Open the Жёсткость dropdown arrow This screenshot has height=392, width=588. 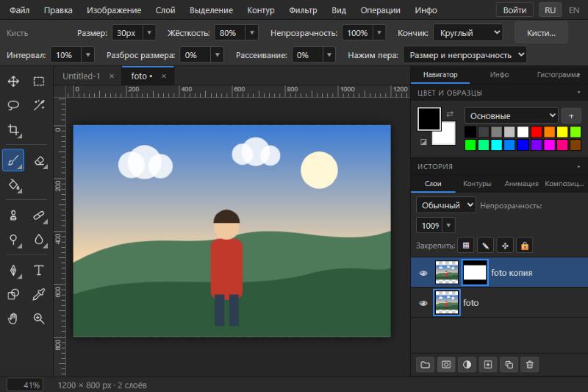click(252, 32)
